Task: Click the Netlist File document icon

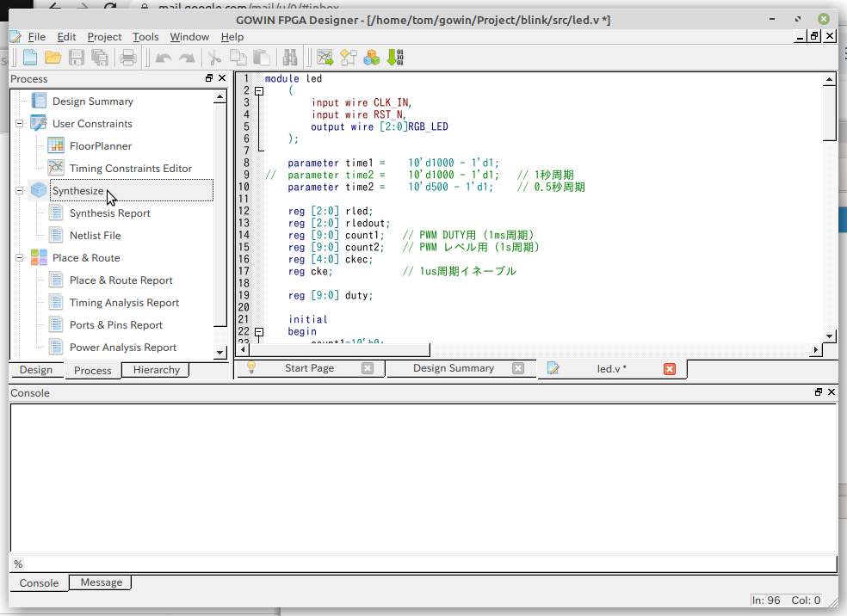Action: (56, 236)
